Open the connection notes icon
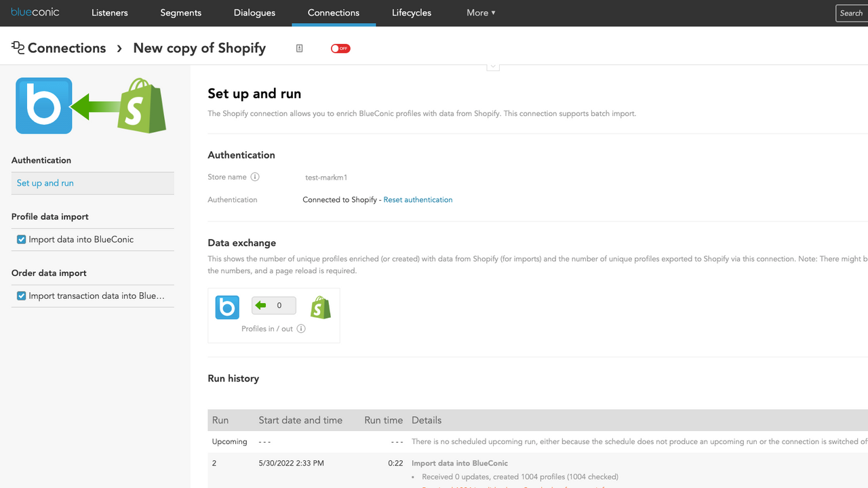The width and height of the screenshot is (868, 488). tap(299, 48)
